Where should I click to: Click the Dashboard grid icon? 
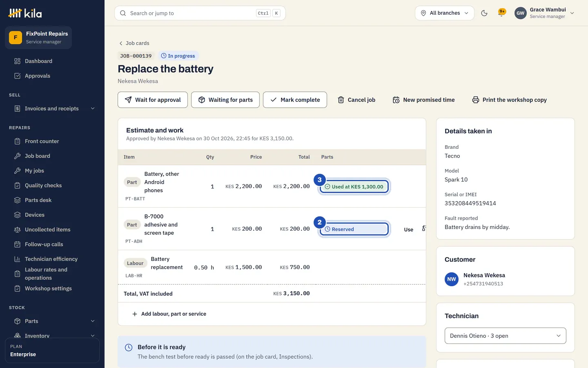[17, 61]
